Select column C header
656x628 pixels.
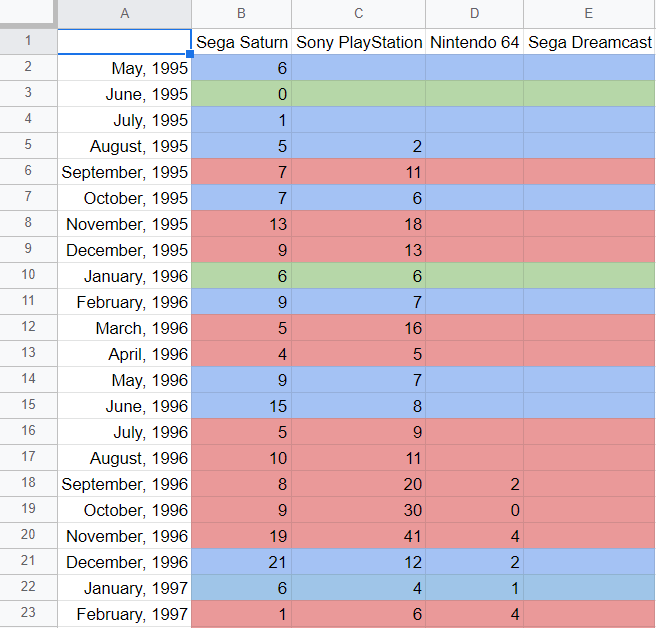[x=358, y=14]
